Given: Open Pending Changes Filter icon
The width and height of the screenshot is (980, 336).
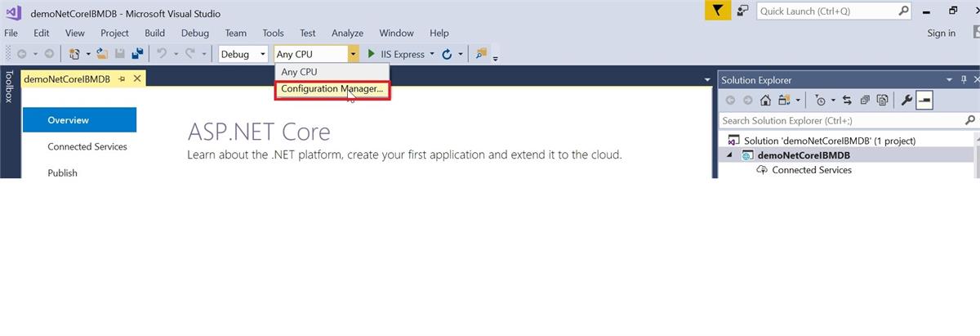Looking at the screenshot, I should click(x=821, y=101).
